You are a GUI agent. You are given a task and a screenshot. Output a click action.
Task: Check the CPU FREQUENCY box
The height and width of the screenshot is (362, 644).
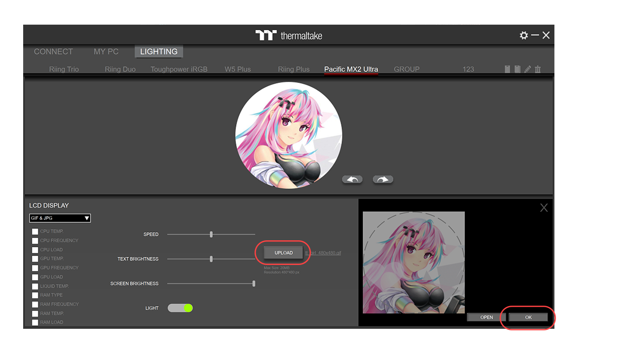coord(35,241)
